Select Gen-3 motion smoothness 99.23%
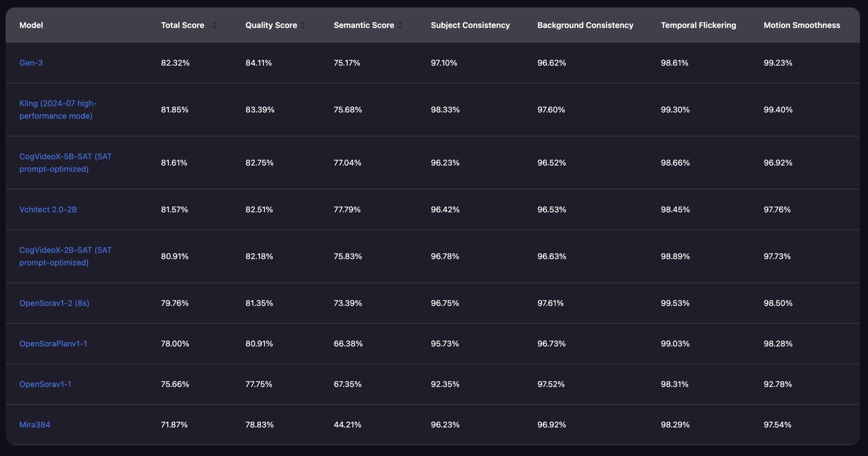868x456 pixels. [778, 63]
